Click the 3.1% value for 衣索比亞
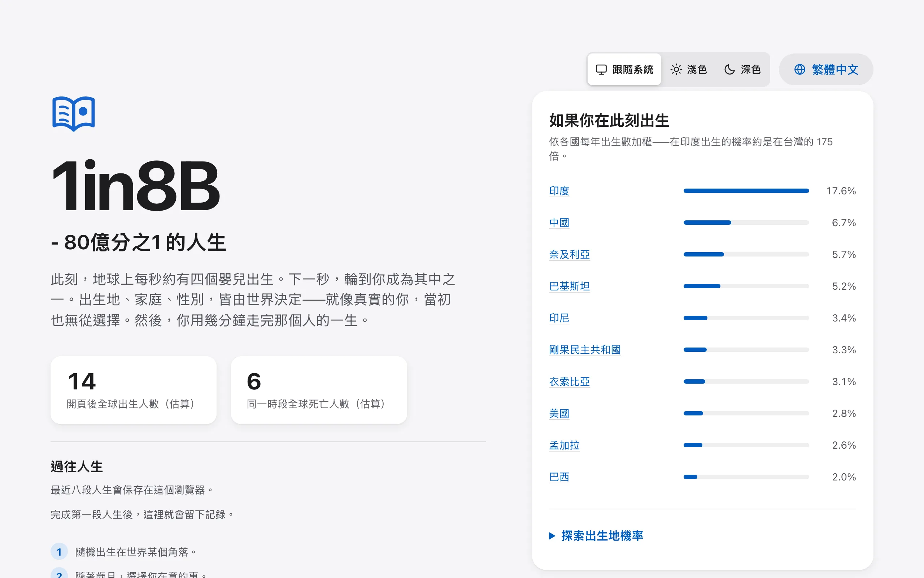The height and width of the screenshot is (578, 924). (x=844, y=381)
